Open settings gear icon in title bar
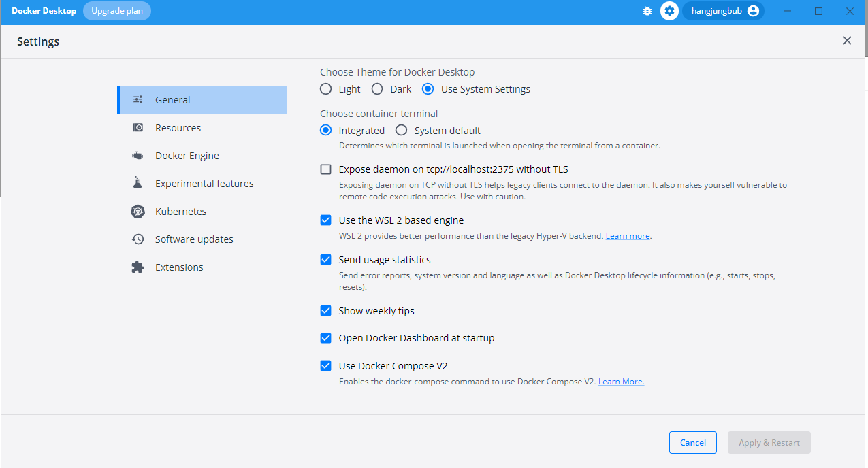The height and width of the screenshot is (468, 868). [x=670, y=11]
